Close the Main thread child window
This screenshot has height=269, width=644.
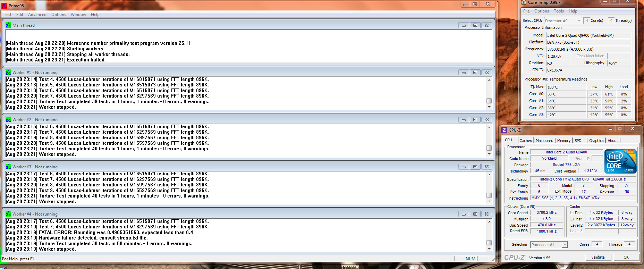tap(486, 25)
